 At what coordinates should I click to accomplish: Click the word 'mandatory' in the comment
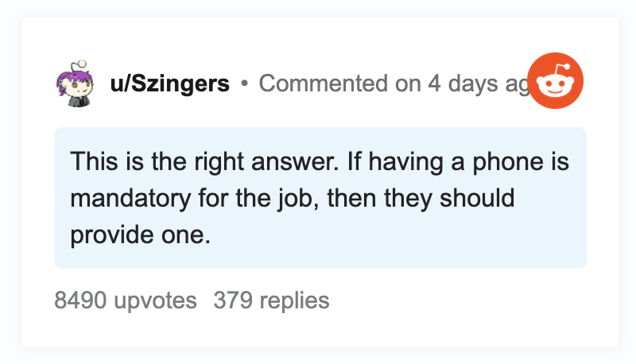[130, 199]
